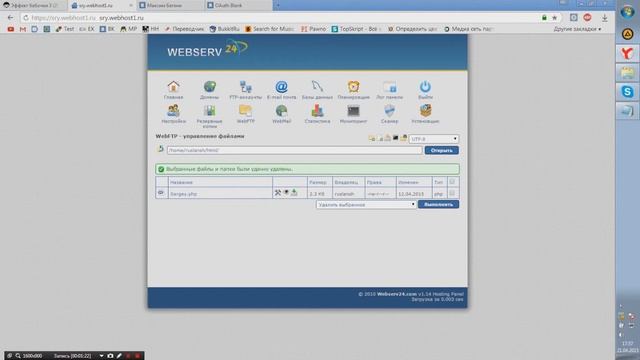Click the Открыть button
640x360 pixels.
441,150
